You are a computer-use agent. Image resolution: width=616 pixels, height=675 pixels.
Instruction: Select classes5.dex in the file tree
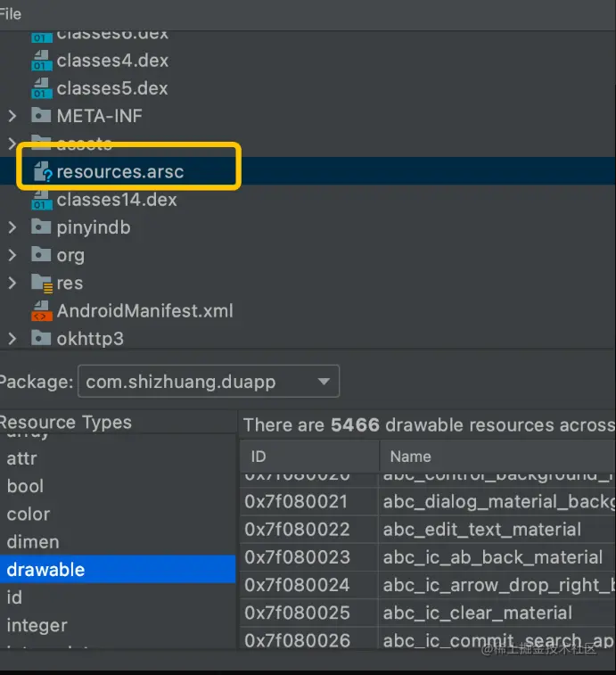(112, 88)
